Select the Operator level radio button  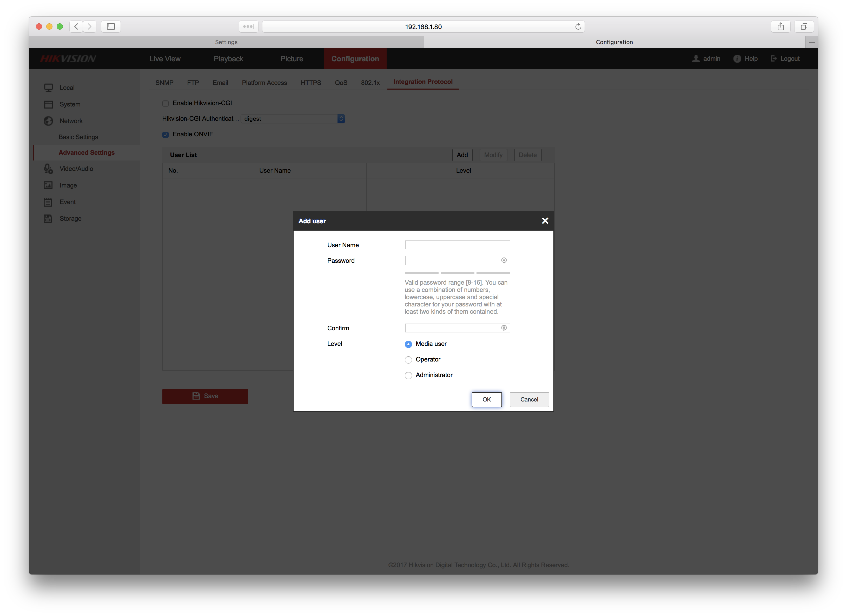(408, 359)
